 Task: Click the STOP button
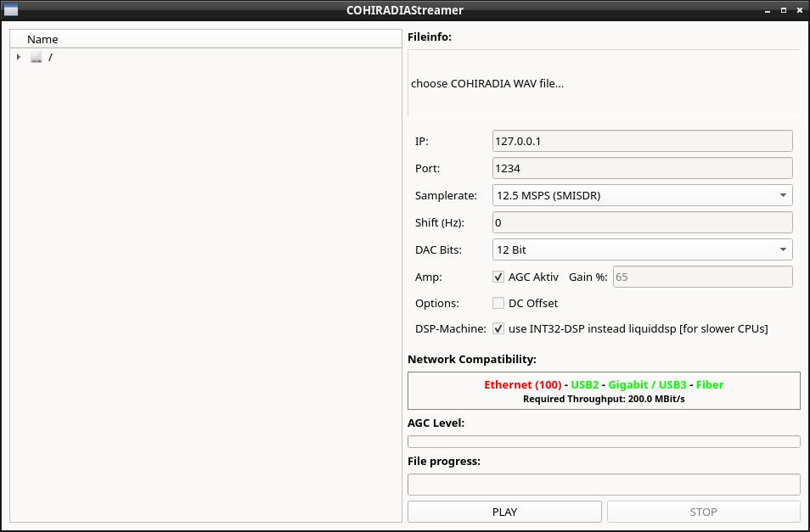pyautogui.click(x=704, y=512)
